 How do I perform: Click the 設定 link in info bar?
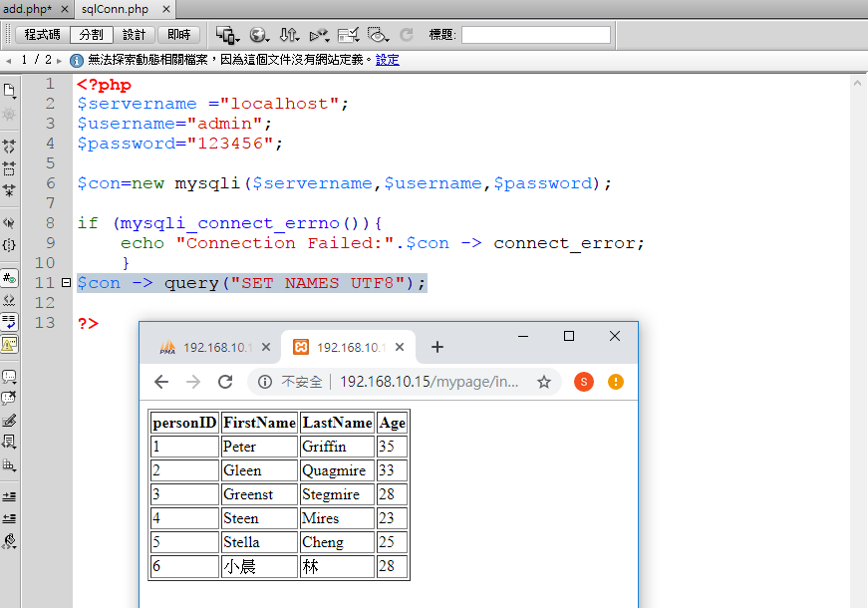(387, 60)
